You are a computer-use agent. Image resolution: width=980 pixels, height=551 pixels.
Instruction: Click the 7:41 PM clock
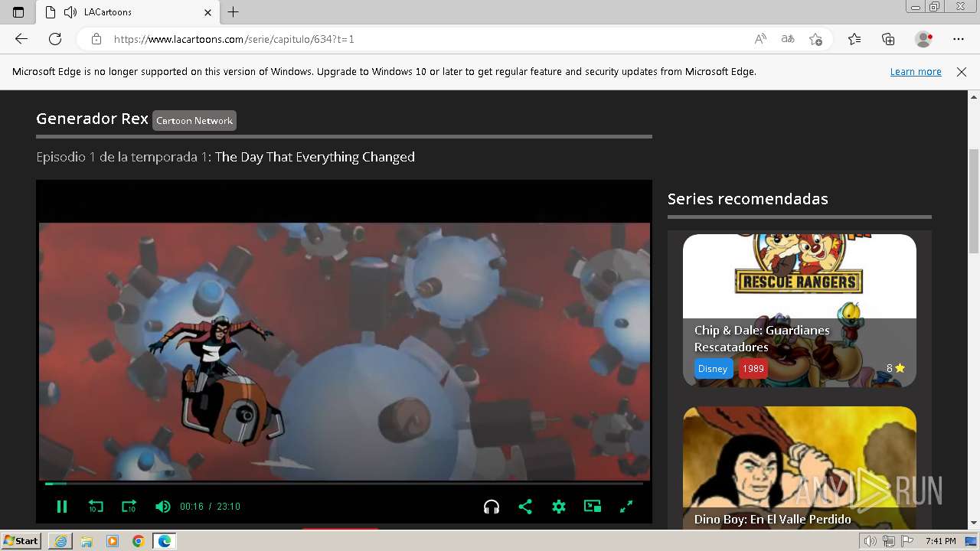click(x=940, y=541)
